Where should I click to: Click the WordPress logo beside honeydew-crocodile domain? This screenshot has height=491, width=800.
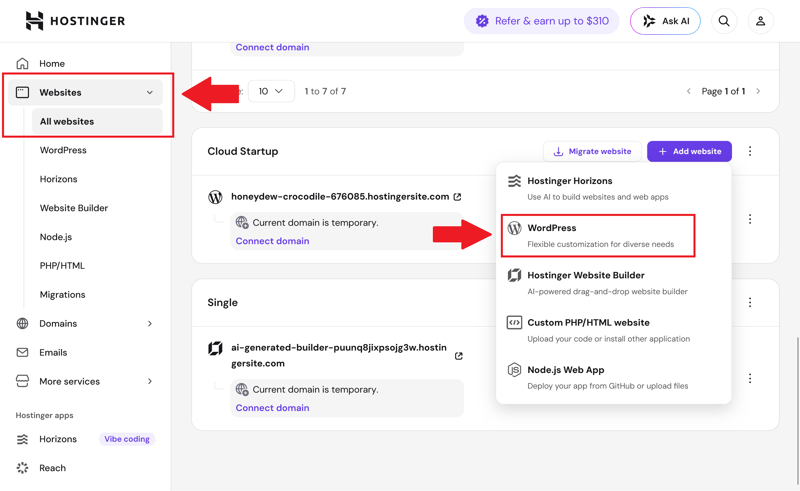pos(215,197)
